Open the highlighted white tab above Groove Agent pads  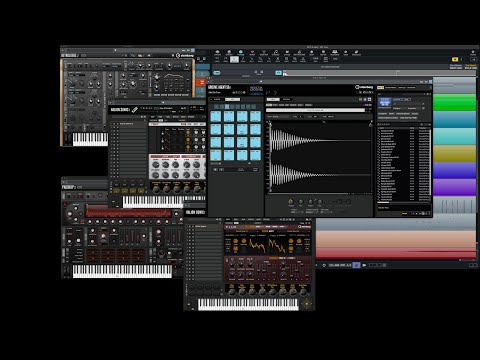point(232,99)
